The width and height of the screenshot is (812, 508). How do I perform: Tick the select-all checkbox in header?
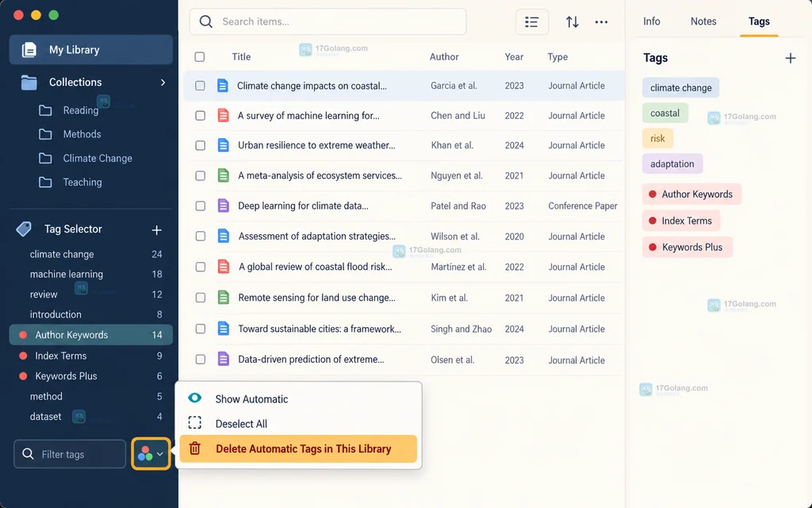(x=199, y=57)
